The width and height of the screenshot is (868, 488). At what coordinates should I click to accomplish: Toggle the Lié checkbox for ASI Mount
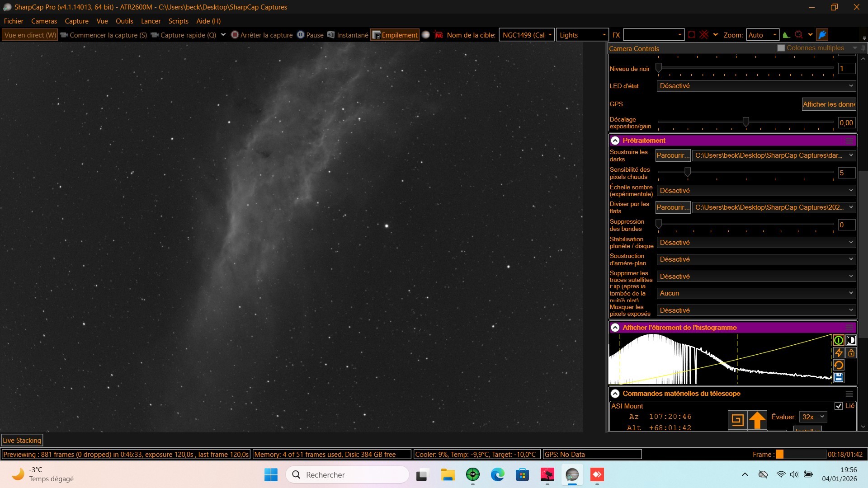(838, 406)
